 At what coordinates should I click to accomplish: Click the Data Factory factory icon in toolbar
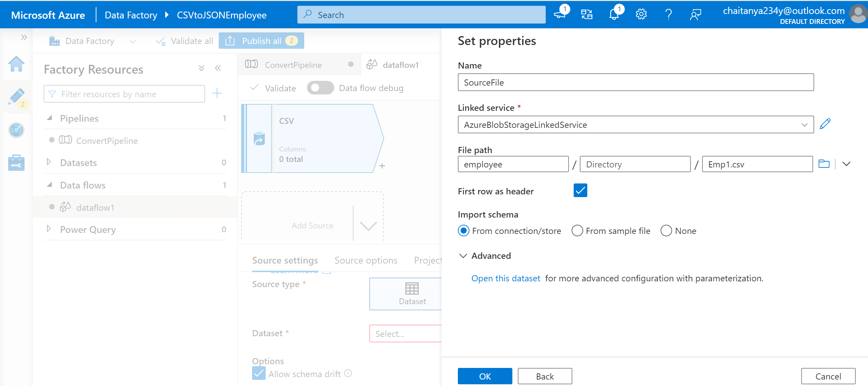(54, 41)
